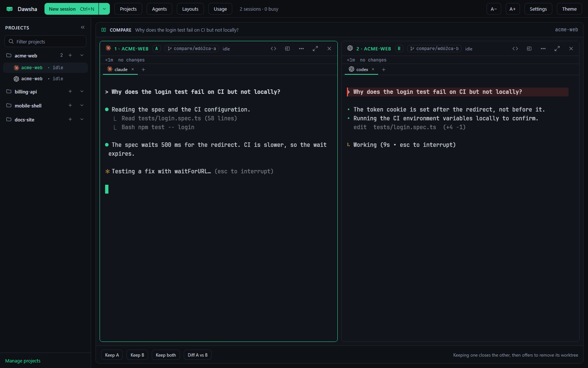
Task: Open Manage projects link
Action: (23, 361)
